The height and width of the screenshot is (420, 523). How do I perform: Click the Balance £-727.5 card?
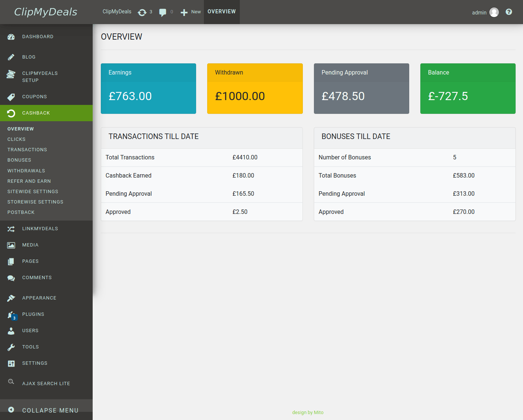click(468, 89)
